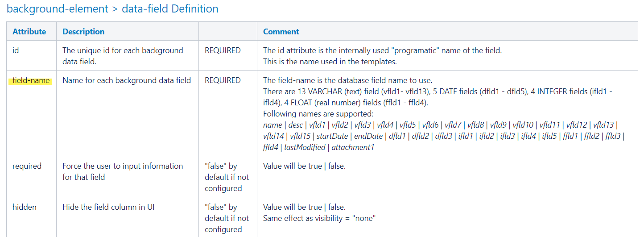Click the 'Comment' column header
The width and height of the screenshot is (644, 237).
click(x=281, y=32)
